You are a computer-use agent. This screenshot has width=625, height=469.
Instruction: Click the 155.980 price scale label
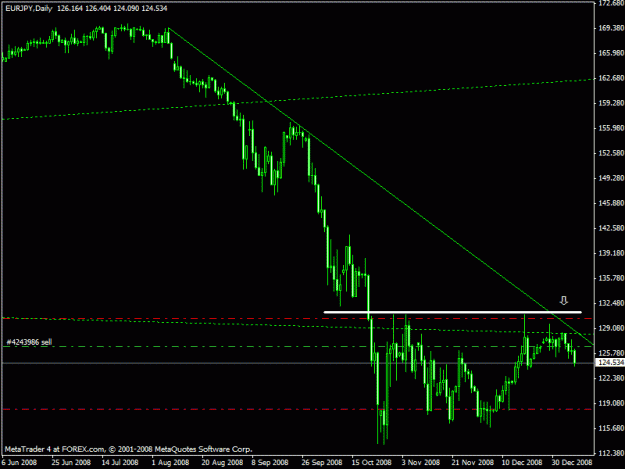(x=611, y=128)
